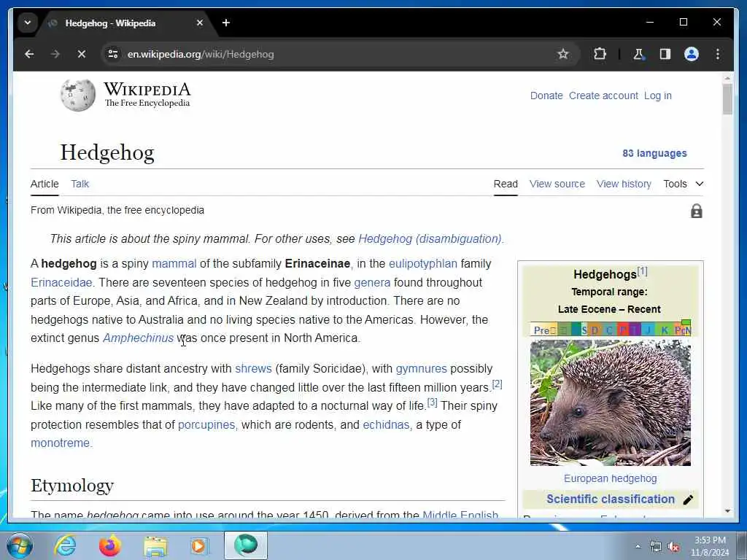747x560 pixels.
Task: Click the muted volume tray icon
Action: click(x=673, y=547)
